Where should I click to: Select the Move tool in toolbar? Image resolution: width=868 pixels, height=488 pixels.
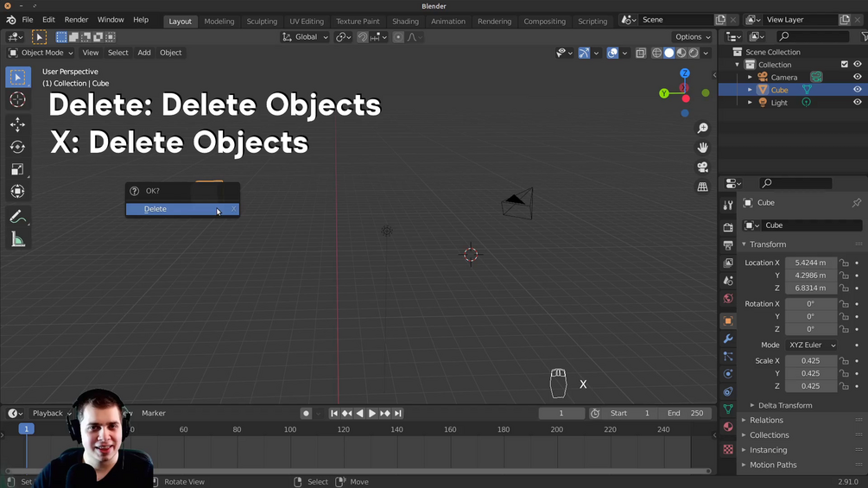pyautogui.click(x=18, y=124)
